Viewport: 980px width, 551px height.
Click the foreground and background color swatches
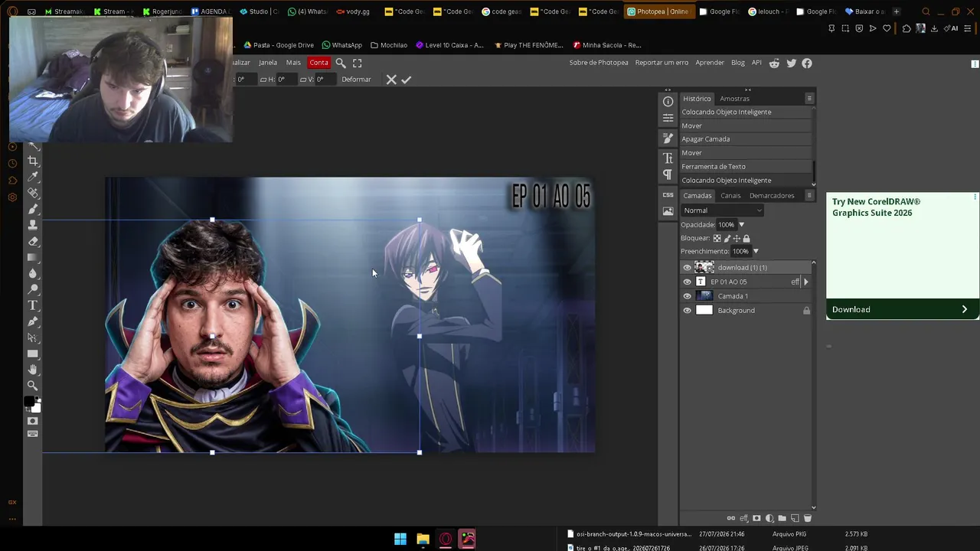[x=32, y=404]
